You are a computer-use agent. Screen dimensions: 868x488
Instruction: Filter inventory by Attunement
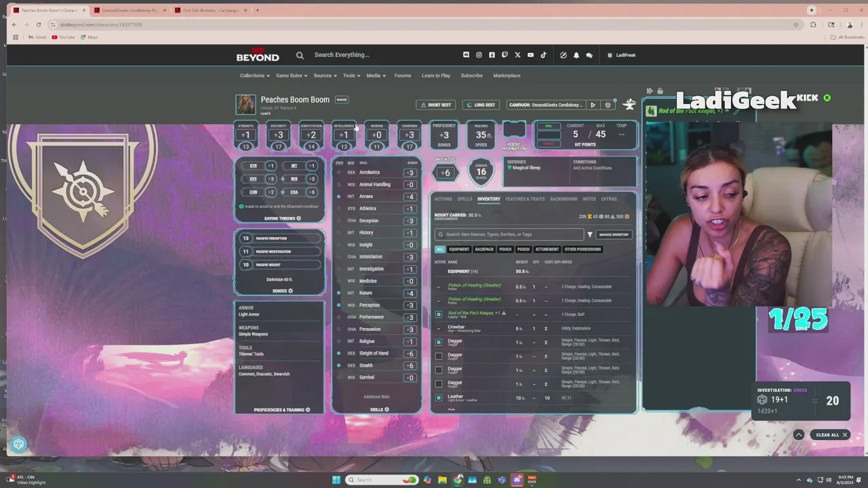tap(547, 249)
